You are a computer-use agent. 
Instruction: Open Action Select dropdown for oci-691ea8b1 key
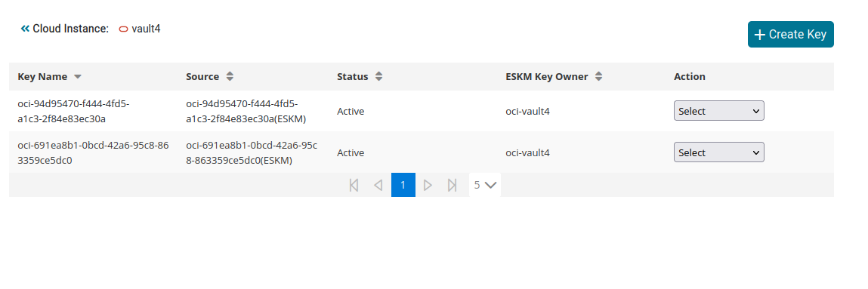click(718, 152)
